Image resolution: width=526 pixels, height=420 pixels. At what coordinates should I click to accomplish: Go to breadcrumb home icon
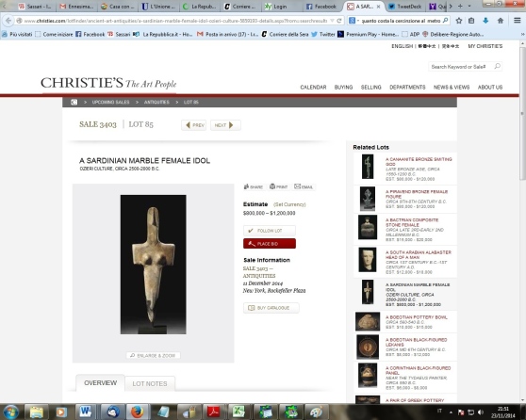pyautogui.click(x=74, y=102)
